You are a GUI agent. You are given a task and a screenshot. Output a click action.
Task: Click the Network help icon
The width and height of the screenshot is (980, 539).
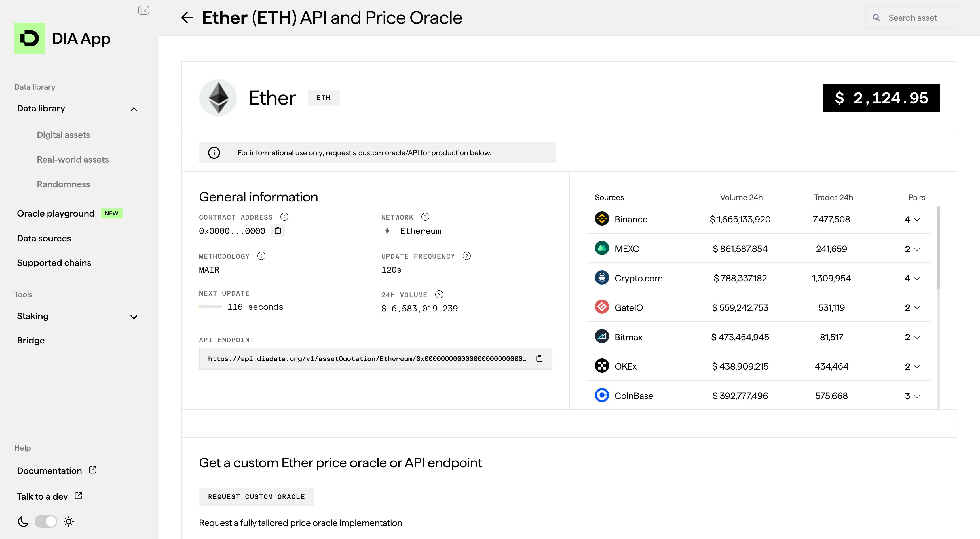[x=425, y=217]
